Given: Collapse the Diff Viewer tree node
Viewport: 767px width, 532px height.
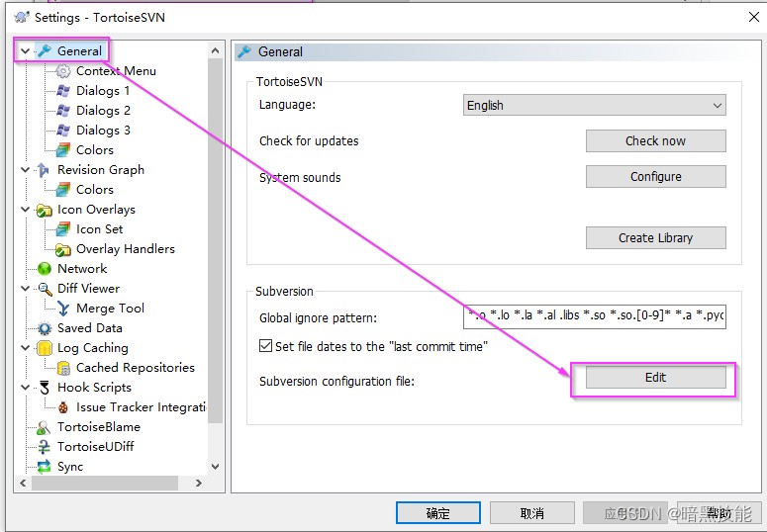Looking at the screenshot, I should [26, 289].
